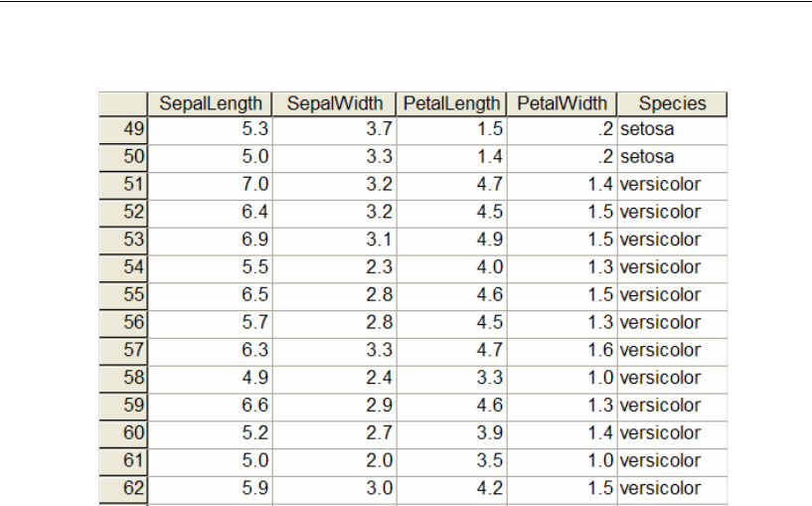This screenshot has width=812, height=506.
Task: Select SepalLength cell in row 50
Action: coord(211,157)
